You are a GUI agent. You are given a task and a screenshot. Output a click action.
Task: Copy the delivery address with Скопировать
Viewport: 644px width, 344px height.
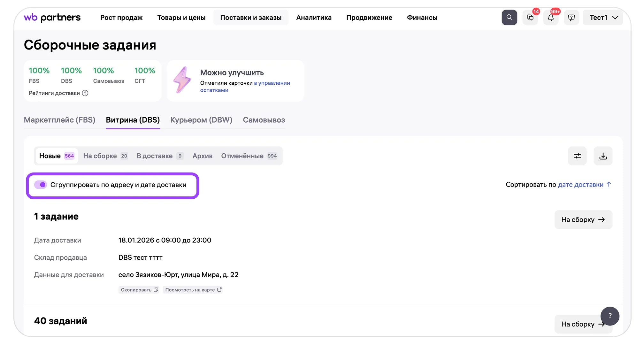point(139,290)
